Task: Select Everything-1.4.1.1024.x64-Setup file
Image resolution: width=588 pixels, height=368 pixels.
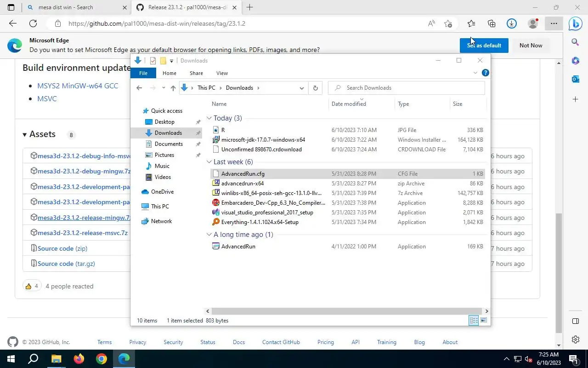Action: [x=260, y=222]
